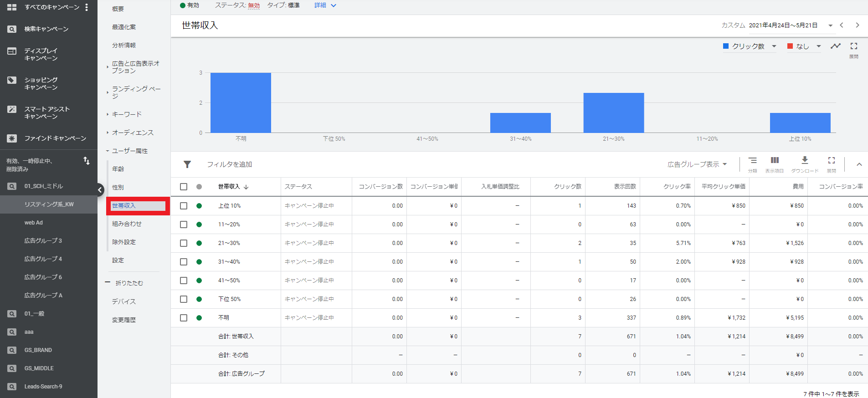Click the search campaign magnifier icon

click(x=12, y=29)
